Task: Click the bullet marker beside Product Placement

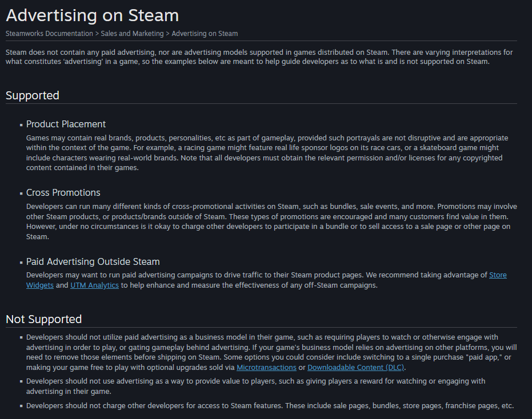Action: pyautogui.click(x=21, y=125)
